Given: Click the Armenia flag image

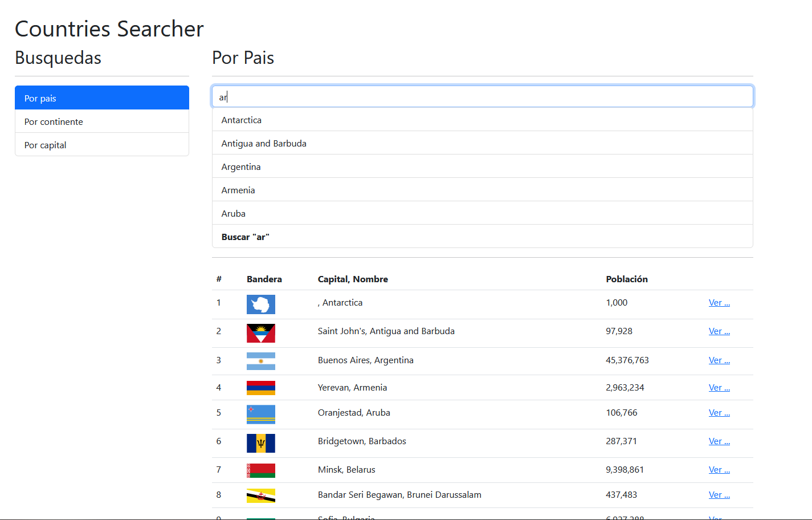Looking at the screenshot, I should coord(261,388).
